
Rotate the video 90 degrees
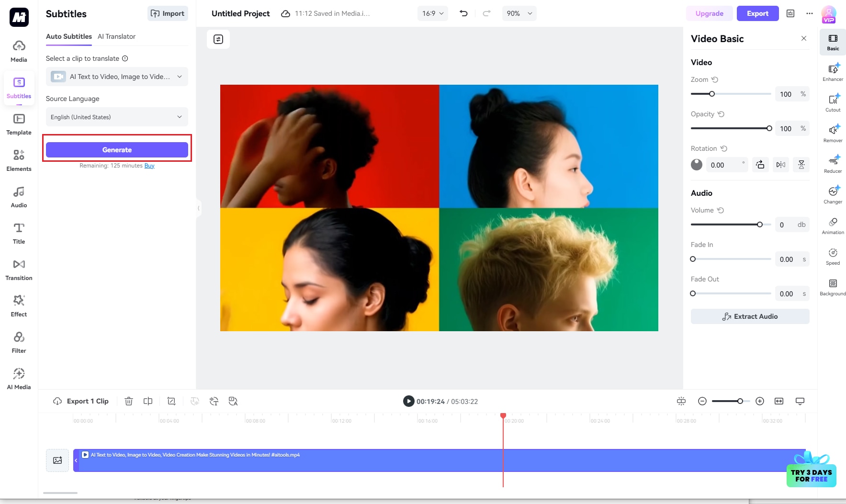point(760,165)
